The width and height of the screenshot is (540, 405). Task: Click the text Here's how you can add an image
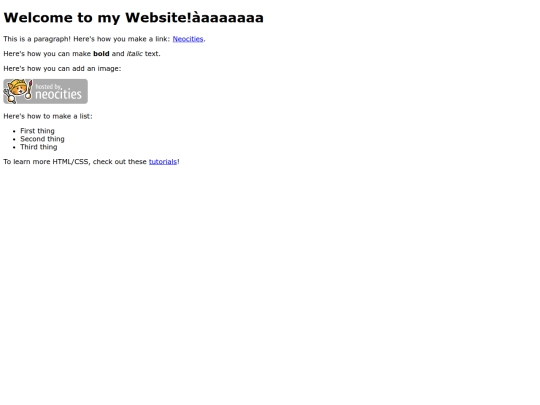tap(62, 69)
